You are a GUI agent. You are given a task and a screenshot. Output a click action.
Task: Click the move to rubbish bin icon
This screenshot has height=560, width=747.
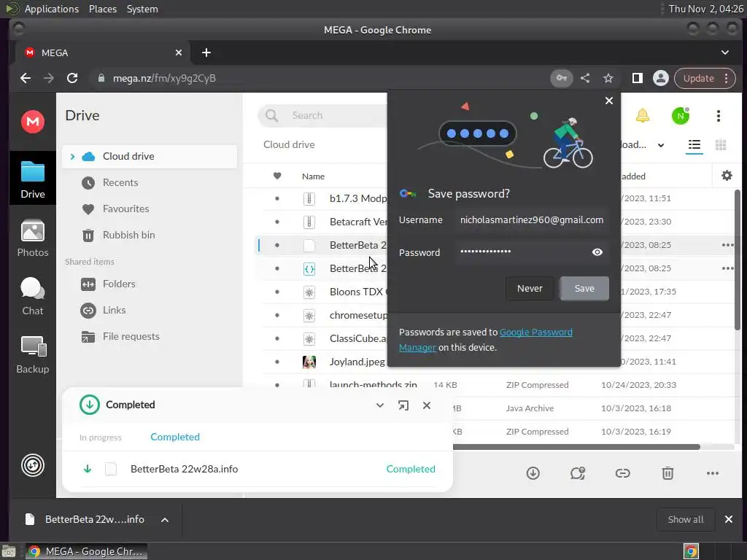coord(667,472)
